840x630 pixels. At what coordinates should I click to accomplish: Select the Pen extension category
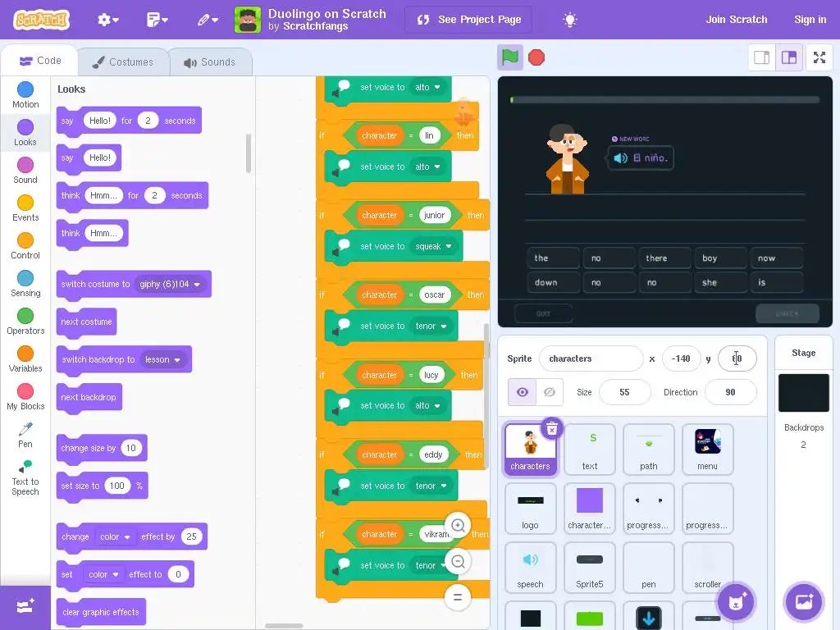coord(25,435)
